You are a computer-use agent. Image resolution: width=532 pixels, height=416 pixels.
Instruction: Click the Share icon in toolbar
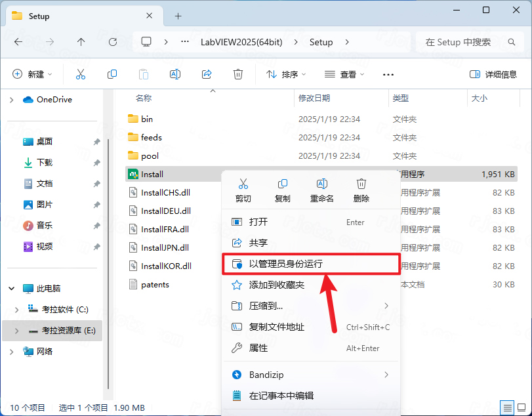tap(207, 74)
